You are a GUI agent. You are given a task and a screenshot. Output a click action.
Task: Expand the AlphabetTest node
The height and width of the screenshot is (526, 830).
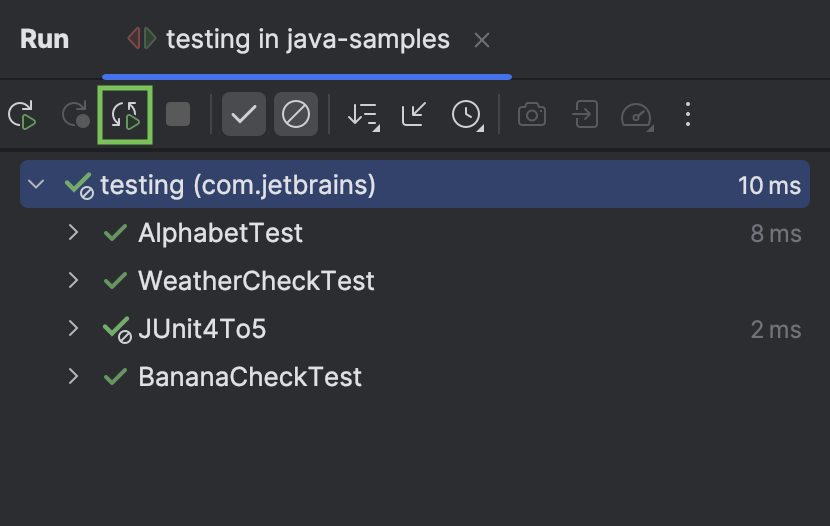(74, 232)
